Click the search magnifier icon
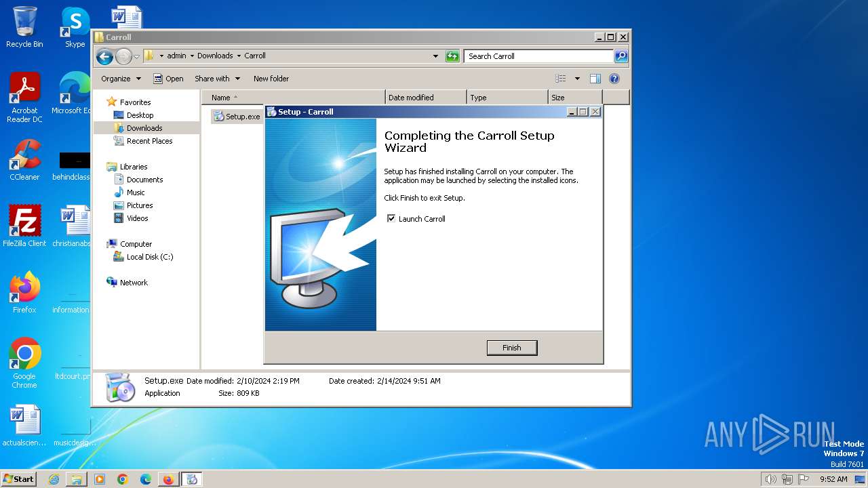Screen dimensions: 868x488 coord(621,56)
